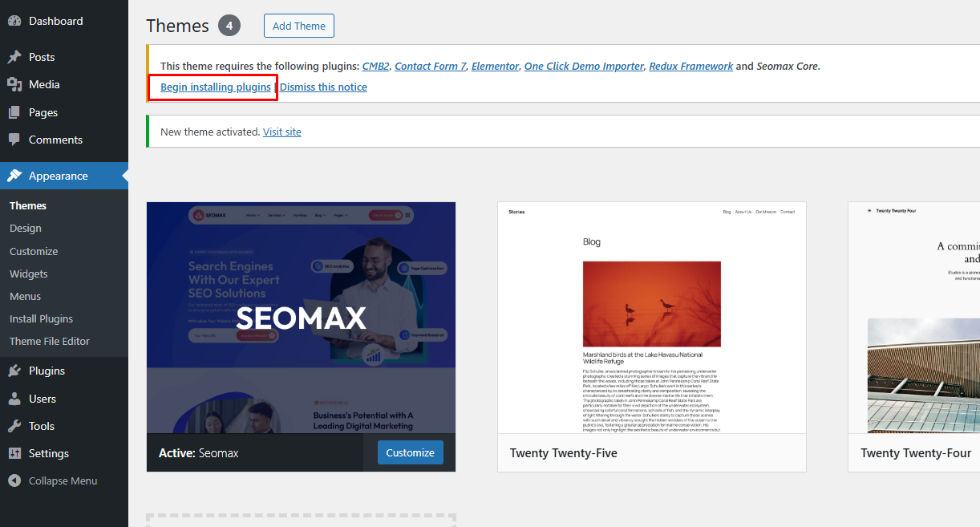Viewport: 980px width, 527px height.
Task: Select the Appearance menu item
Action: 64,176
